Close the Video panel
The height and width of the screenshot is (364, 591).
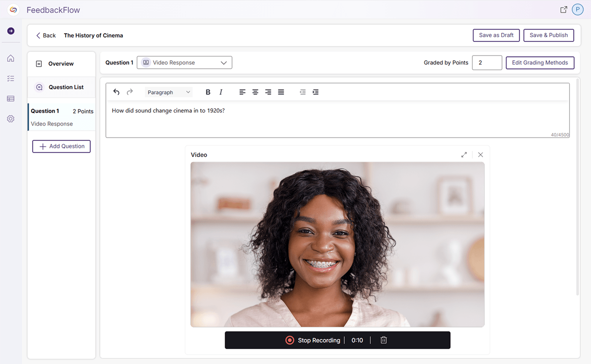[480, 155]
